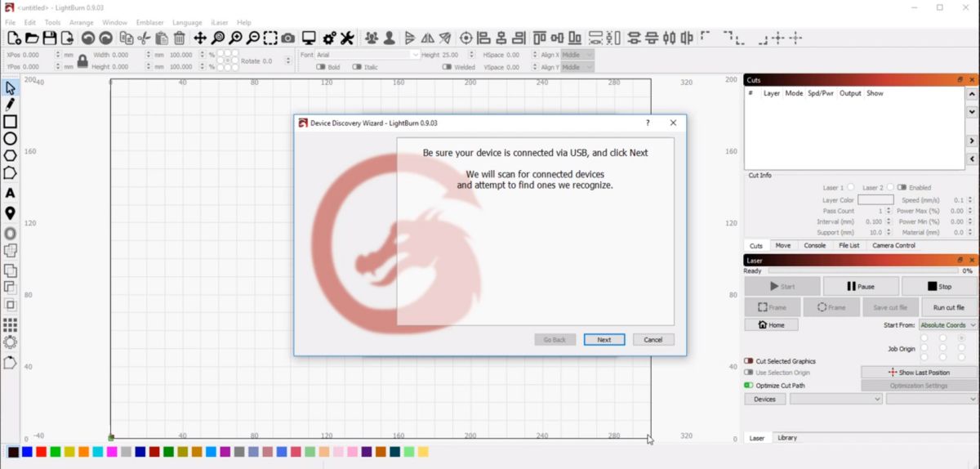Select the arrow Select tool in left toolbar
Viewport: 980px width, 469px height.
[11, 87]
